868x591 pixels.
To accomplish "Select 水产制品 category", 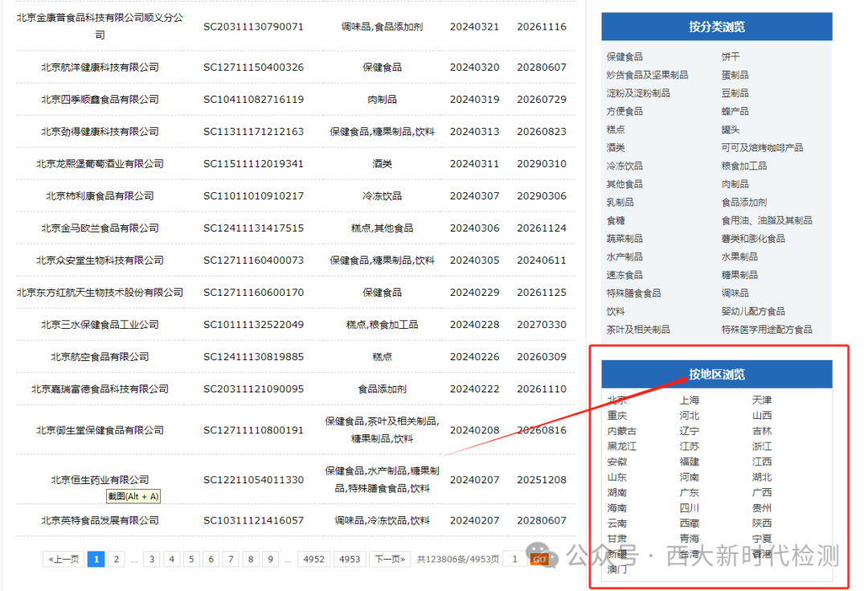I will (624, 257).
